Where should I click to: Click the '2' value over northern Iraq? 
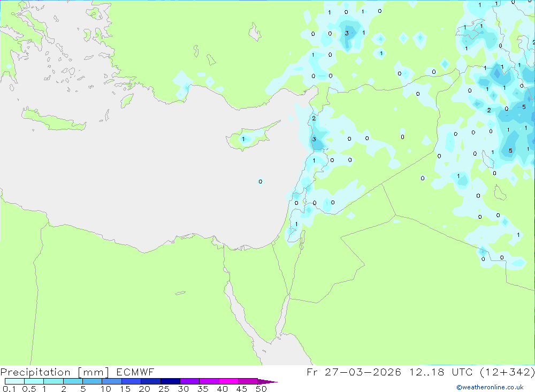tap(489, 110)
